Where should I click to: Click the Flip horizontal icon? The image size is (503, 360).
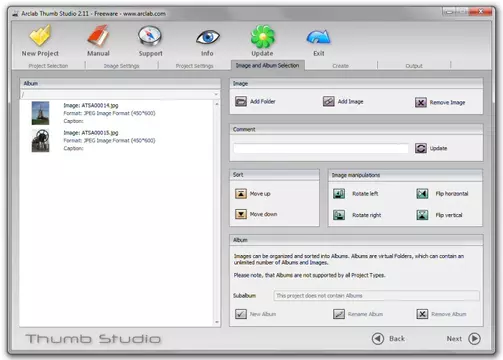(422, 194)
